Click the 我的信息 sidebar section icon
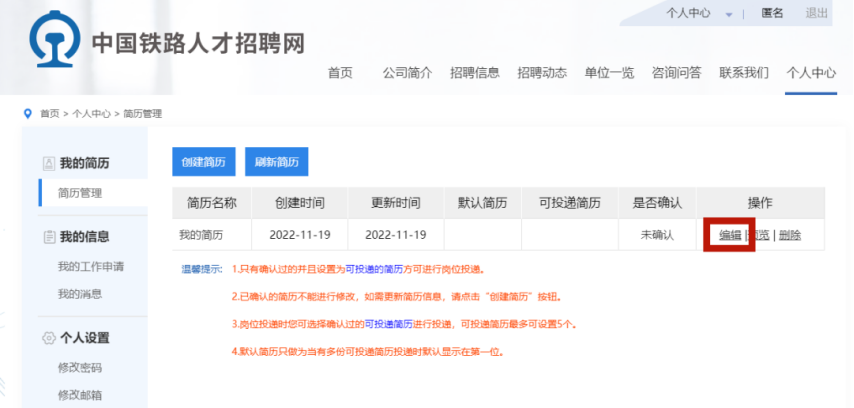854x408 pixels. pyautogui.click(x=47, y=237)
